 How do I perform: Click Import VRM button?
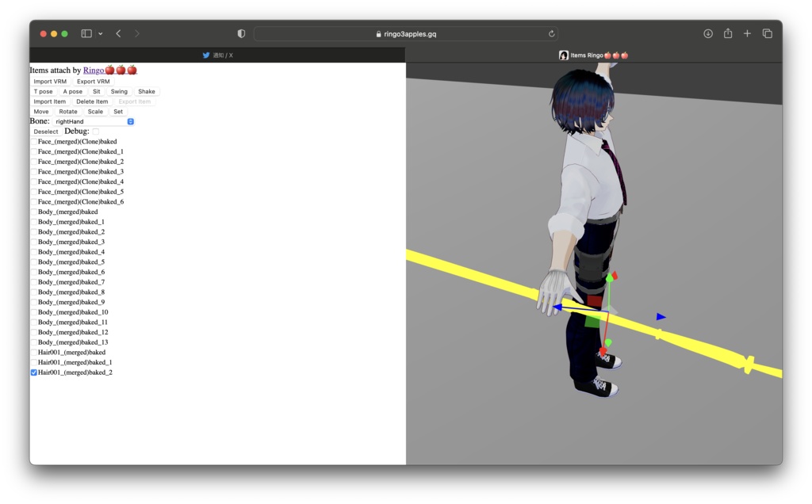click(50, 82)
